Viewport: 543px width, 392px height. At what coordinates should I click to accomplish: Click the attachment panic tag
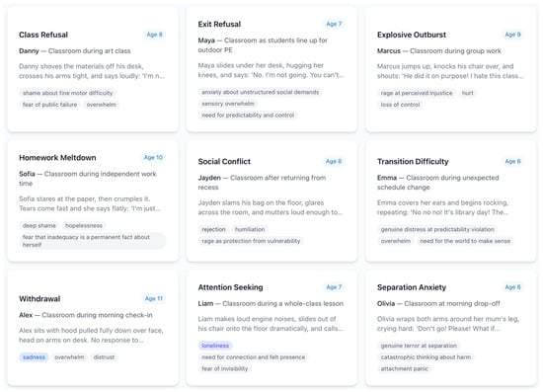coord(405,369)
